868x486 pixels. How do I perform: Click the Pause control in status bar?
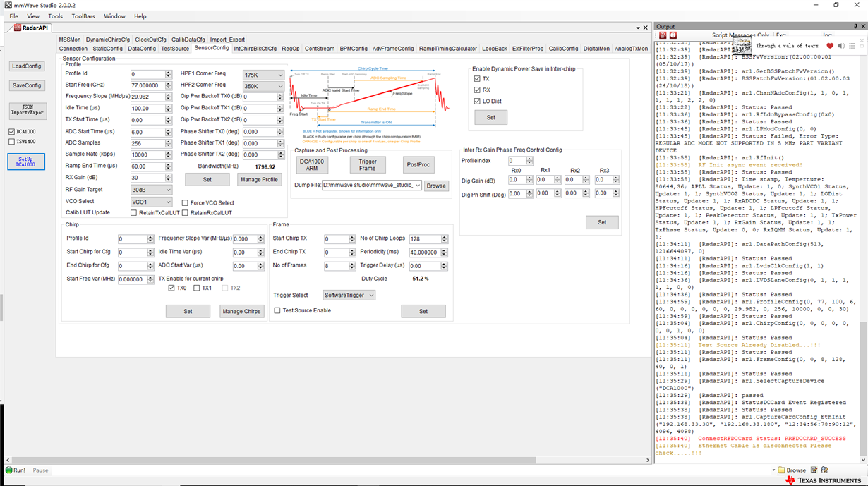pyautogui.click(x=40, y=470)
